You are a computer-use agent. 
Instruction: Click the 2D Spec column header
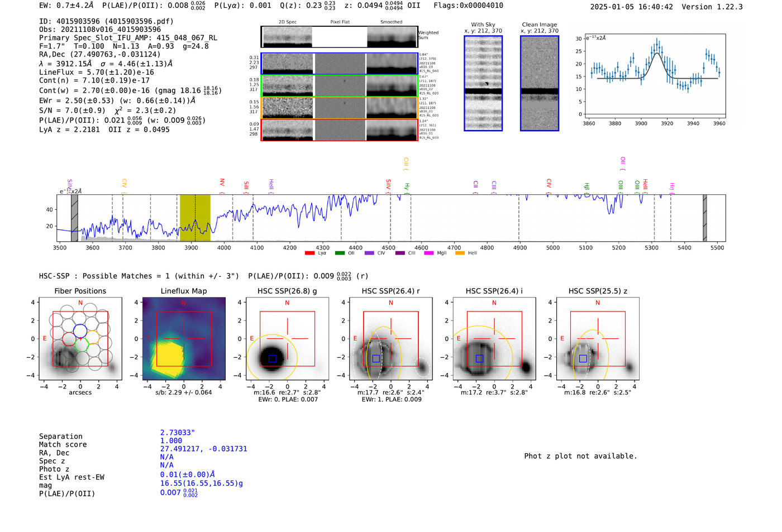[x=288, y=22]
